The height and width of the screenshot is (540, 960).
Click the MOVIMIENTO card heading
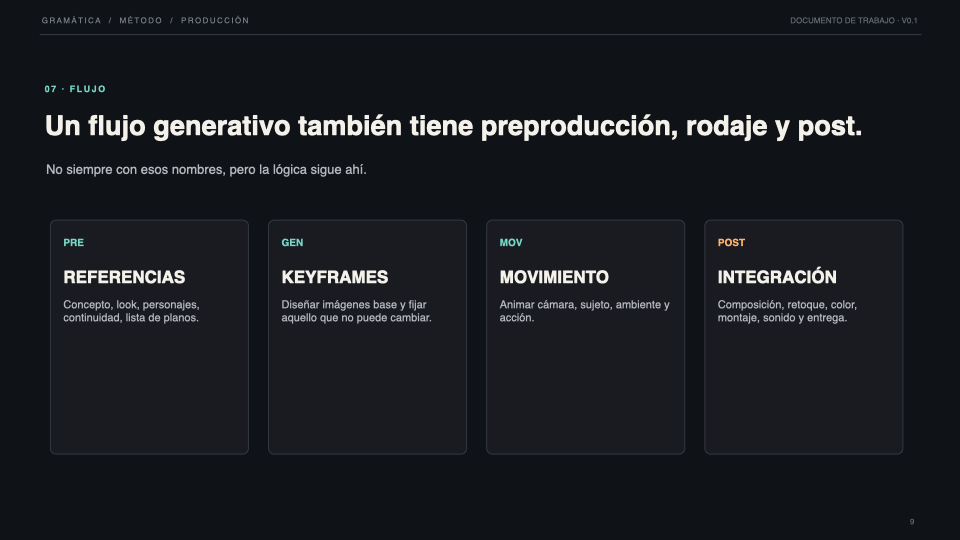554,277
